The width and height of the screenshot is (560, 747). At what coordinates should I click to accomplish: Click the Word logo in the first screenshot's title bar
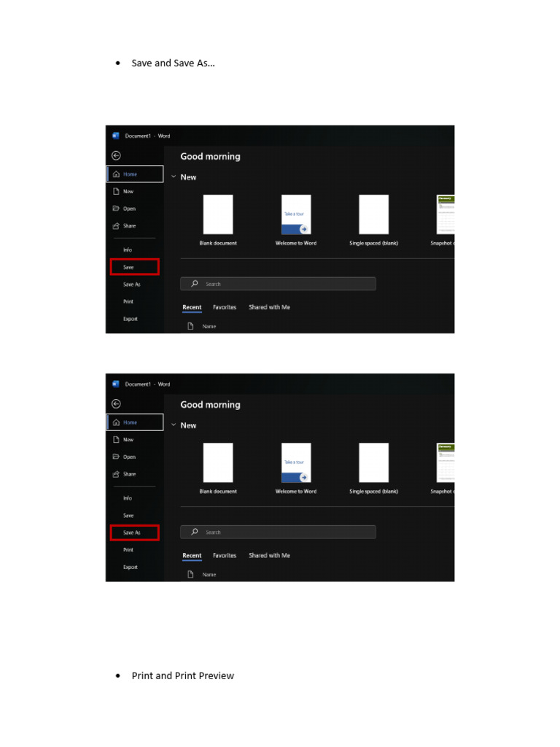point(116,136)
